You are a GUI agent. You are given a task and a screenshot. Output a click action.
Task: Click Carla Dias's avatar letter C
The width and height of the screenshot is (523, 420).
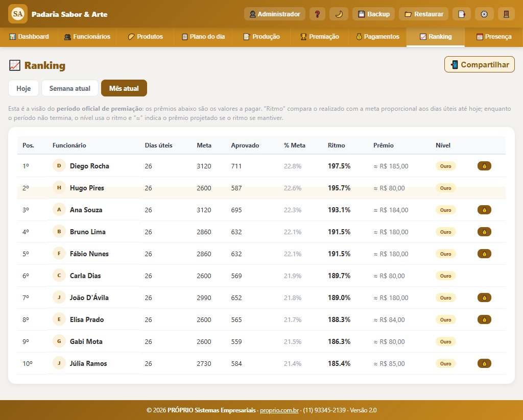59,276
